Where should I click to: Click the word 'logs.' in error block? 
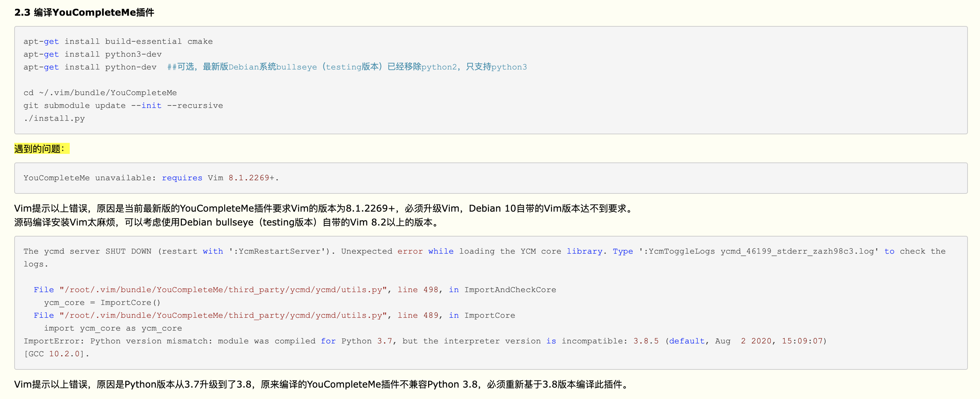coord(36,264)
